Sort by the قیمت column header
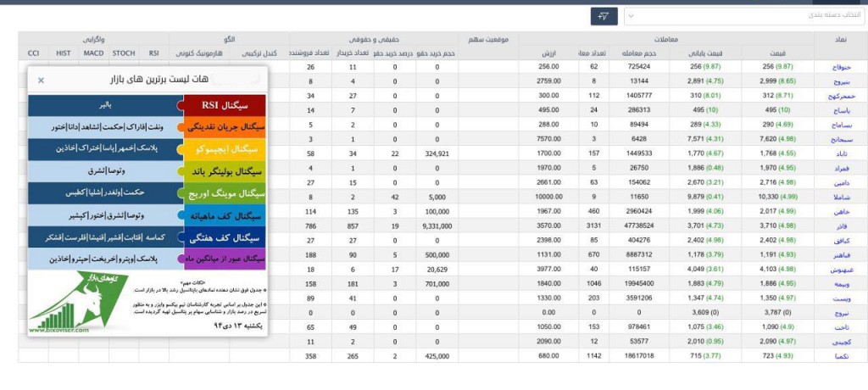 778,53
